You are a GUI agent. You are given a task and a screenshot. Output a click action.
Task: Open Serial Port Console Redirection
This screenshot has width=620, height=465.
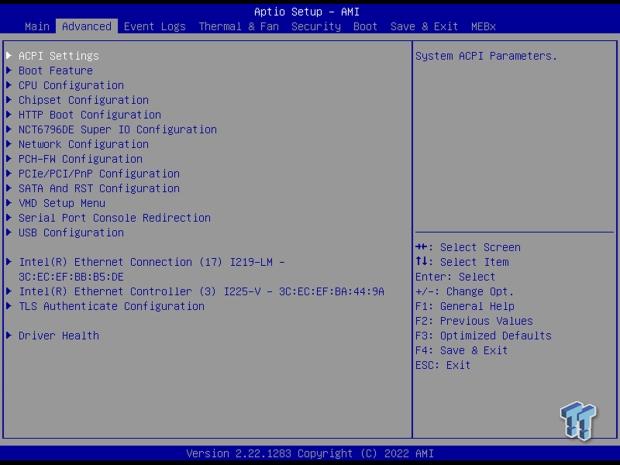[114, 217]
